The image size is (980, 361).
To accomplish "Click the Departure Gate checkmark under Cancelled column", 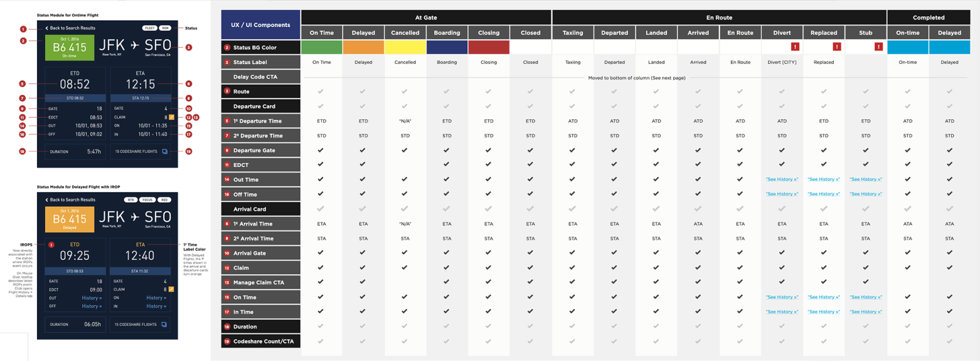I will click(x=405, y=150).
